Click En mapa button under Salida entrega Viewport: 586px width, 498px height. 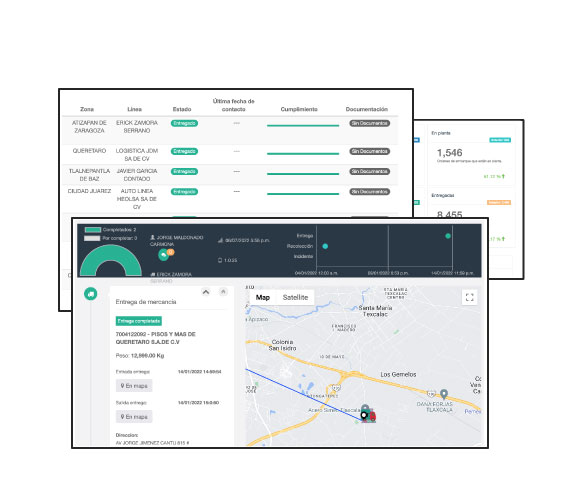(134, 417)
